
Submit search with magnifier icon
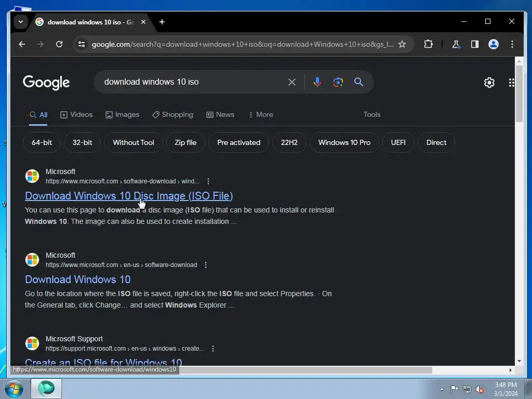358,82
